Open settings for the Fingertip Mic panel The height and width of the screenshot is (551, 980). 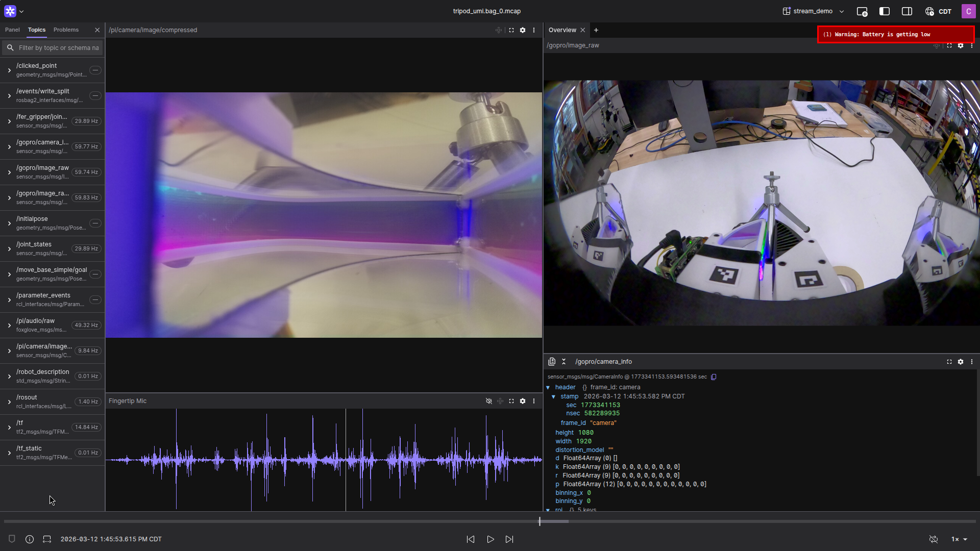[523, 401]
